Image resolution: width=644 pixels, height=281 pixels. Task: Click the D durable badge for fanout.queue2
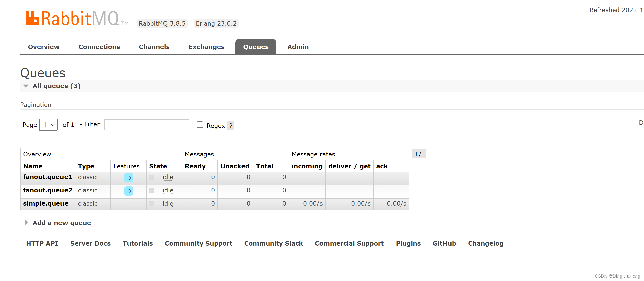coord(128,191)
